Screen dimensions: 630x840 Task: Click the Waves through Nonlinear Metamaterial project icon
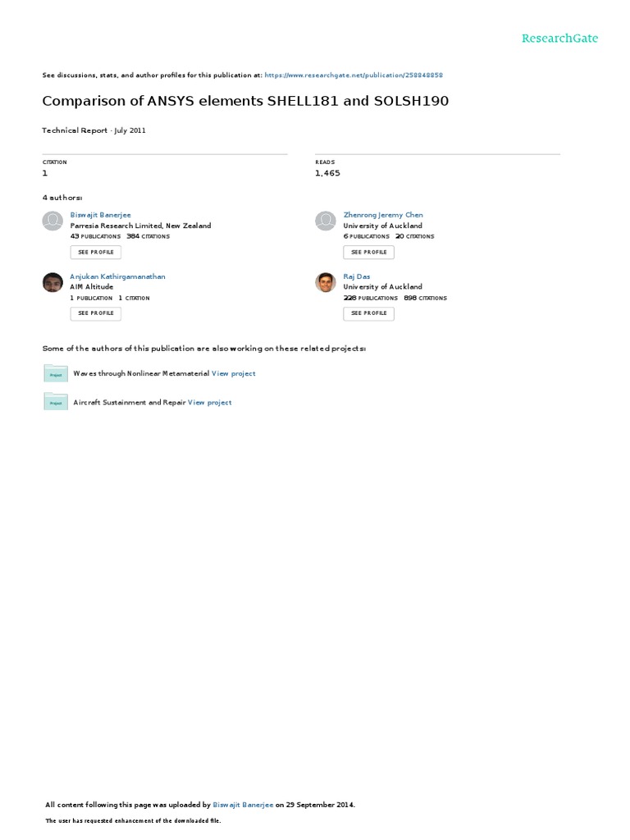[x=56, y=374]
